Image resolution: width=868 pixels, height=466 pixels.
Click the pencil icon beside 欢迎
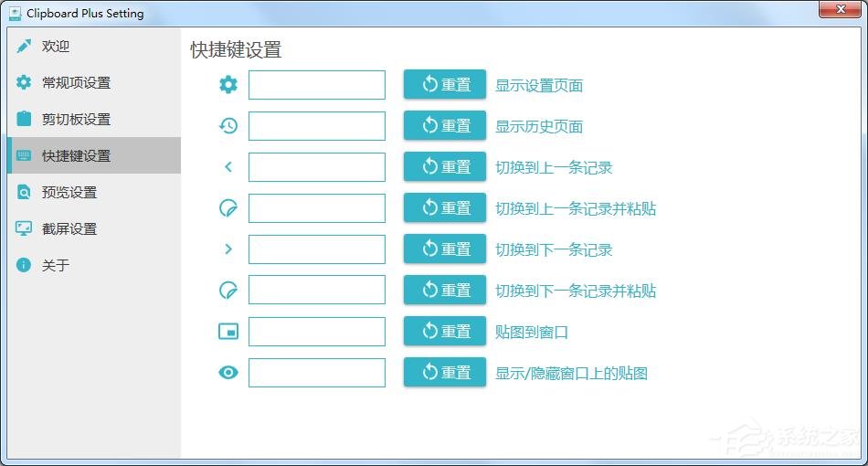coord(24,46)
